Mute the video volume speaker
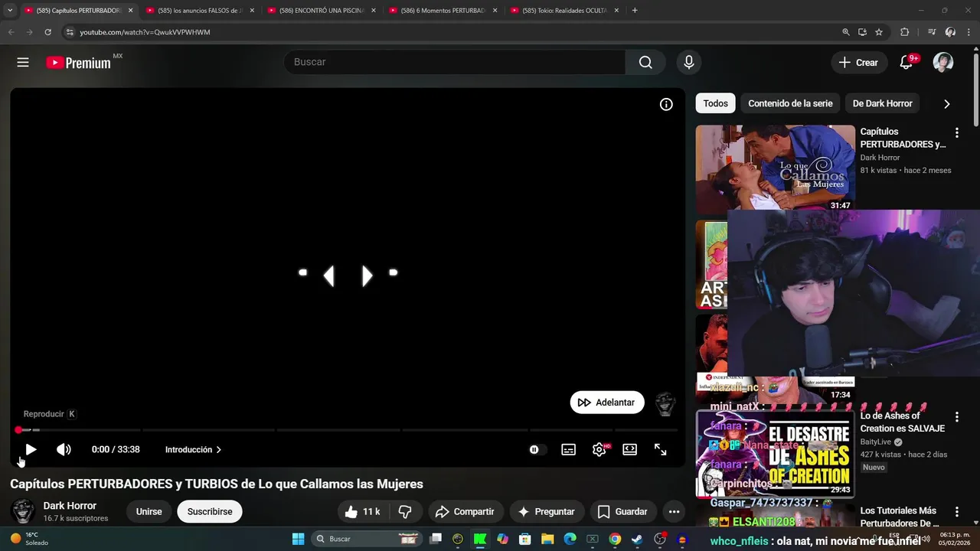 tap(64, 449)
